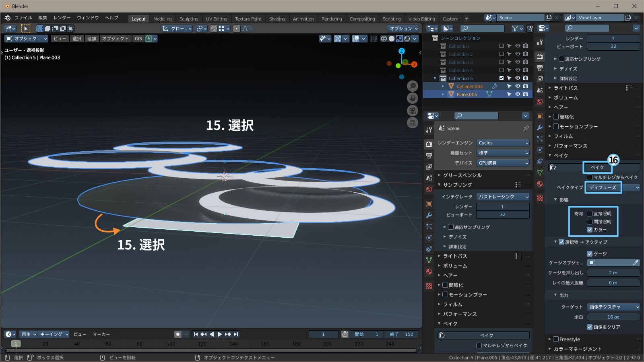Click the Cylinder.004 wrench modifier icon

click(495, 86)
